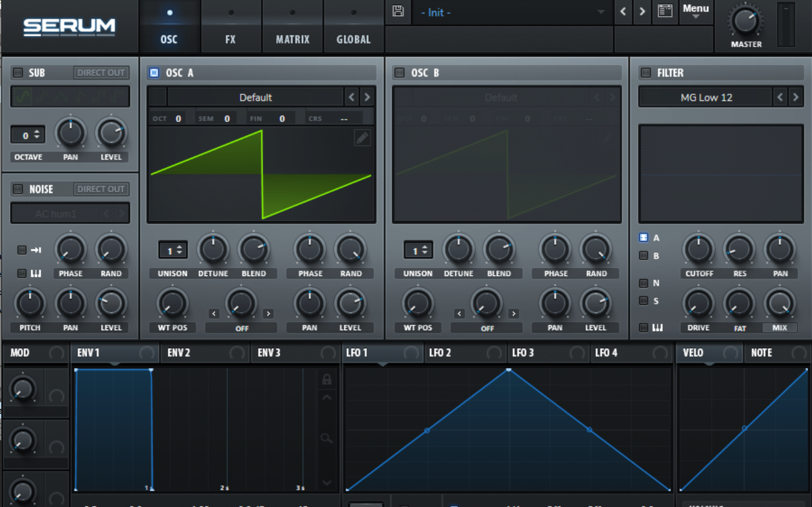Click the LFO 1 peak point
The width and height of the screenshot is (812, 507).
(x=509, y=369)
